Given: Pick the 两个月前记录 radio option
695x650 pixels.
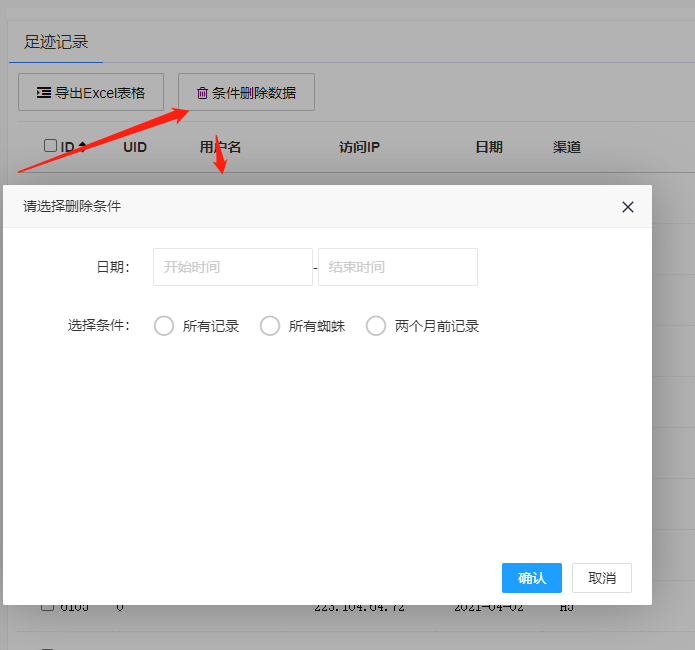Looking at the screenshot, I should click(x=376, y=326).
